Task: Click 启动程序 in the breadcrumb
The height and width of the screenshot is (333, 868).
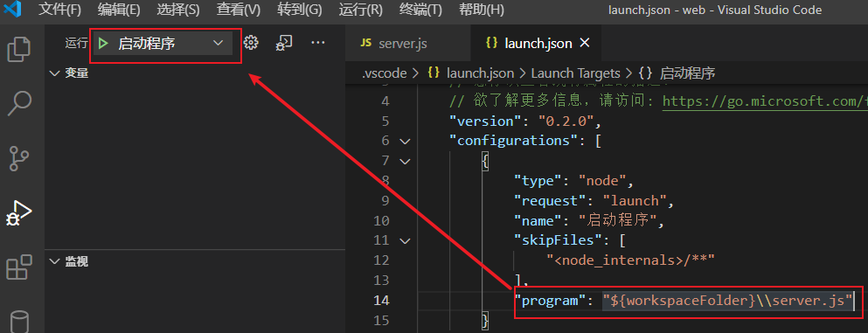Action: point(688,73)
